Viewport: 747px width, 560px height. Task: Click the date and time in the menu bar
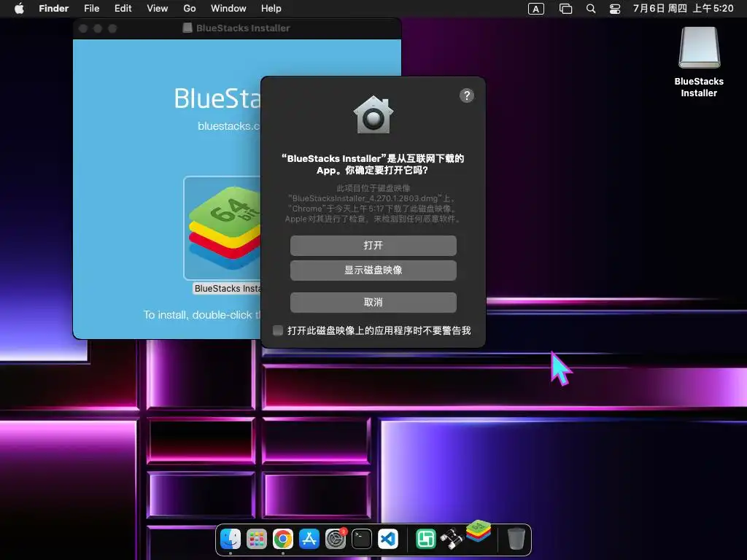(683, 9)
